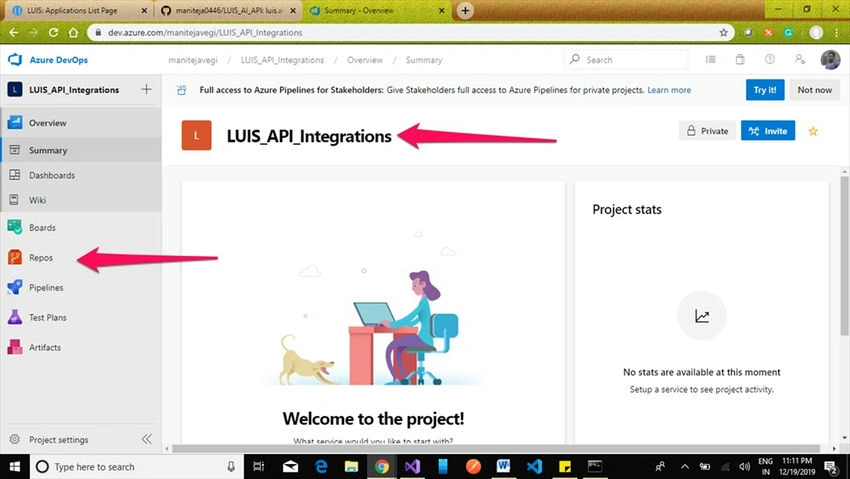
Task: Bookmark the page with star icon
Action: 724,33
